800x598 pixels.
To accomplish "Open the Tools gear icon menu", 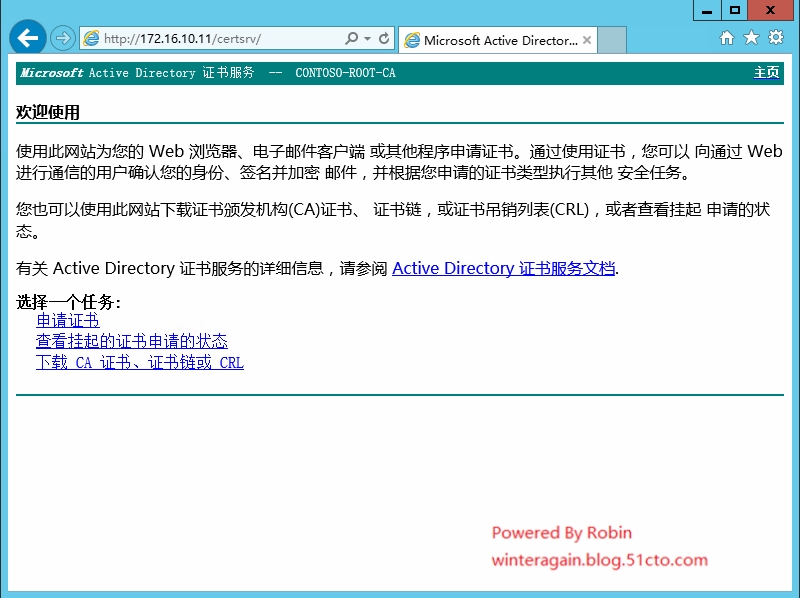I will (x=776, y=37).
